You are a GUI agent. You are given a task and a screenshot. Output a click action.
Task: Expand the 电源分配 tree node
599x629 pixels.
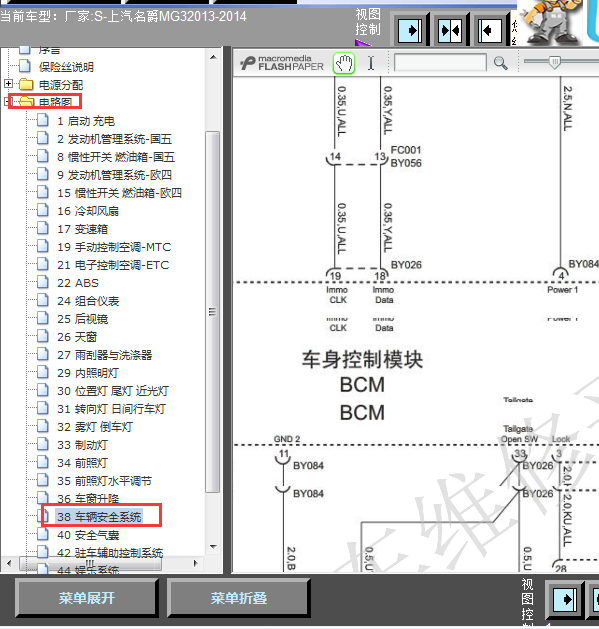8,84
